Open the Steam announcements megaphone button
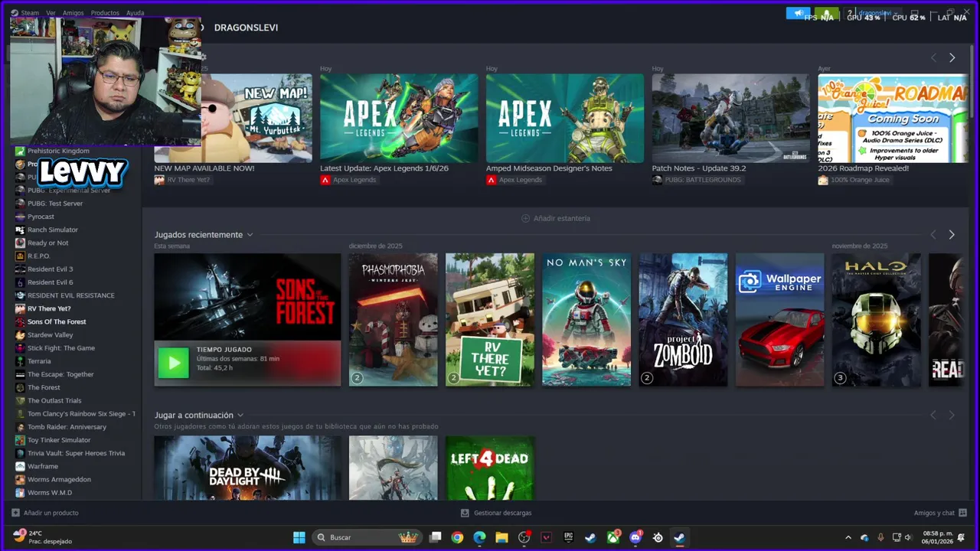This screenshot has width=980, height=551. (798, 13)
